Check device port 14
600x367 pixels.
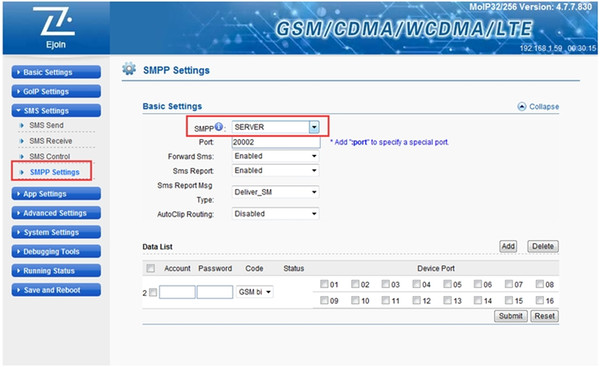(x=478, y=300)
